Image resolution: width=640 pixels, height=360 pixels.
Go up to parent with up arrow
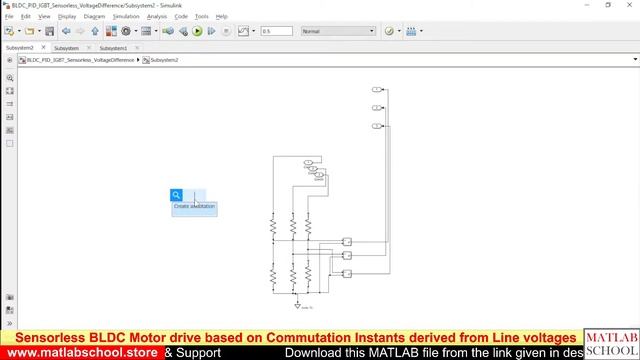(95, 31)
